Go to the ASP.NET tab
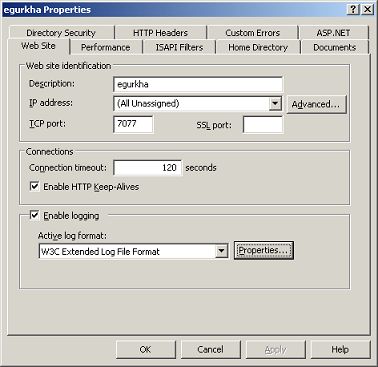The image size is (378, 367). point(334,33)
